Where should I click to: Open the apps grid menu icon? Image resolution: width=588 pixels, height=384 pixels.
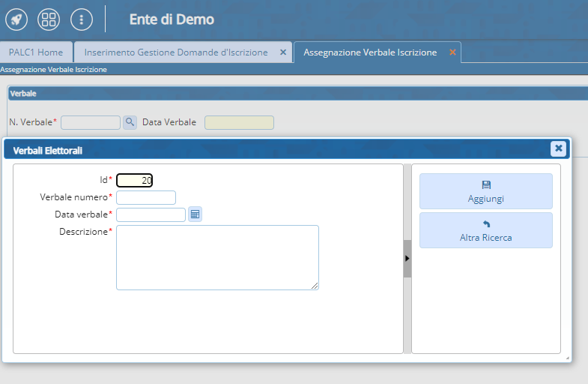point(49,19)
